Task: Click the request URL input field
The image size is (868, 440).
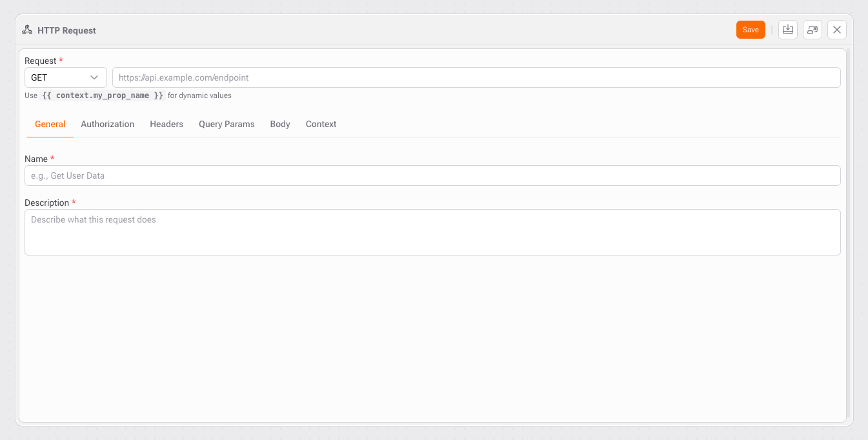Action: pyautogui.click(x=476, y=77)
